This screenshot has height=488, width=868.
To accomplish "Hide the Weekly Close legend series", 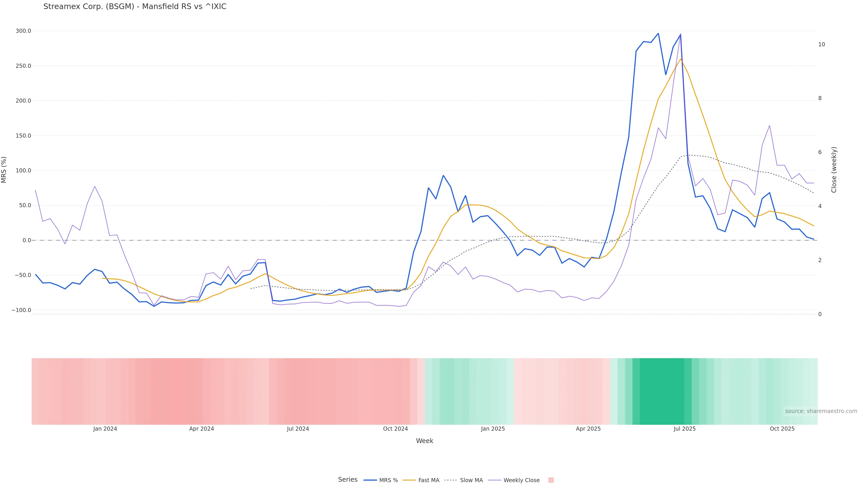I will click(x=521, y=480).
